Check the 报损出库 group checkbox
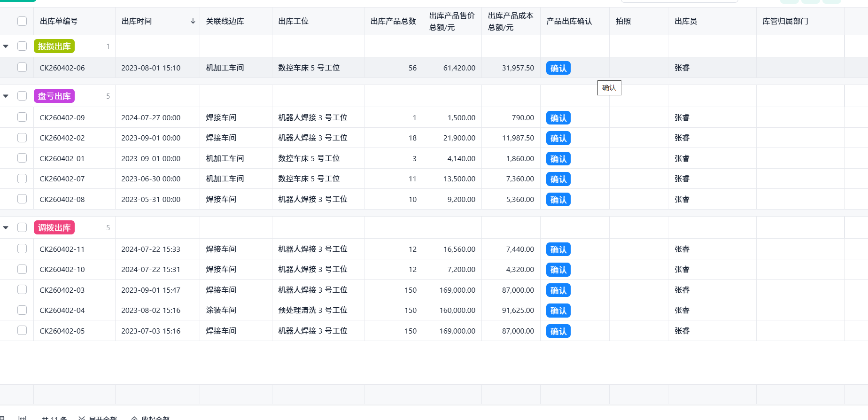This screenshot has height=420, width=868. (x=22, y=46)
